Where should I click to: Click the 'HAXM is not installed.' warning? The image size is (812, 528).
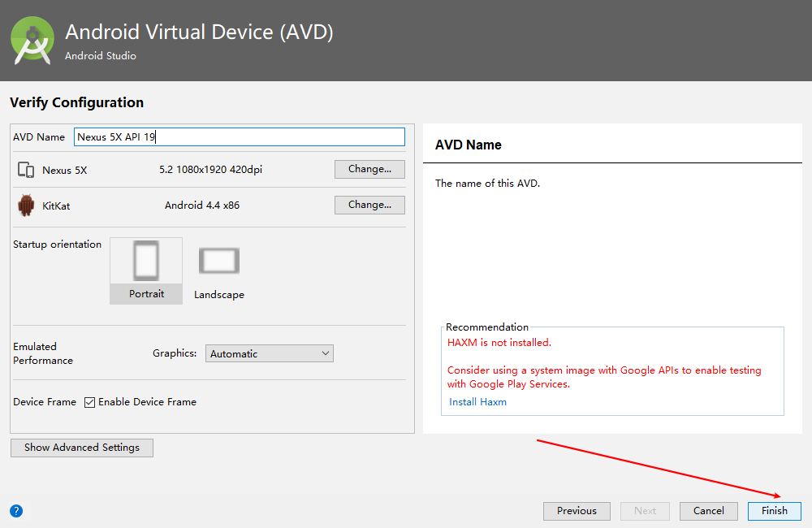point(499,343)
